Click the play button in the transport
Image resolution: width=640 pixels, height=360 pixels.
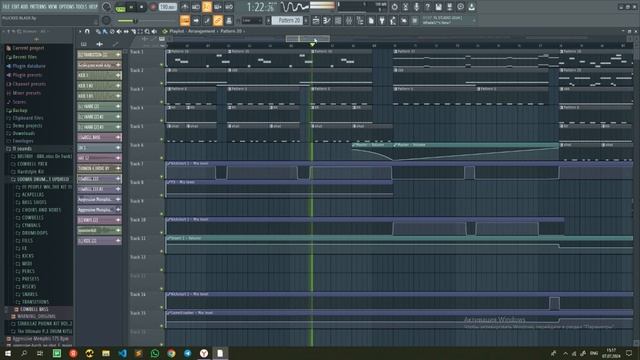click(131, 7)
